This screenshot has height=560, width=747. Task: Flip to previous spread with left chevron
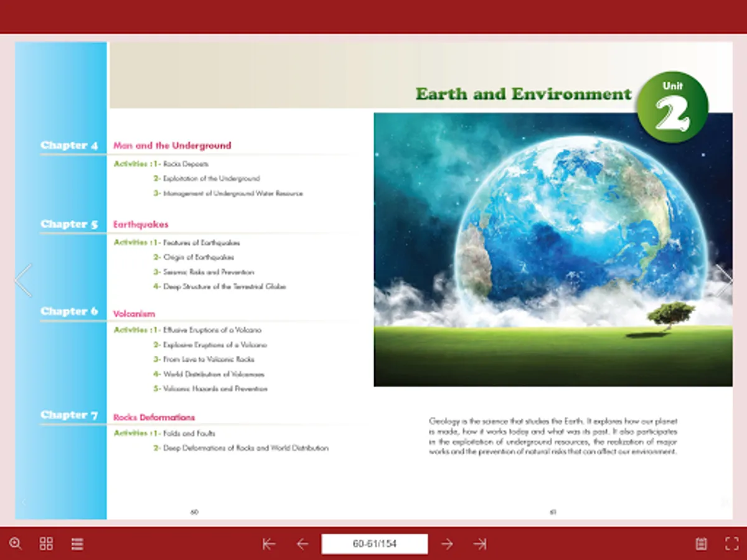[x=24, y=280]
